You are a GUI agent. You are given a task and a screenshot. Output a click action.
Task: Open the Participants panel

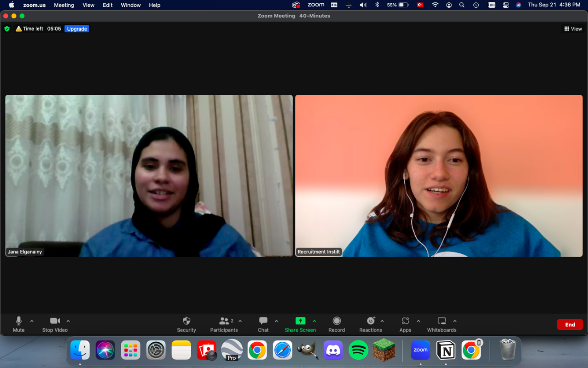[x=224, y=324]
